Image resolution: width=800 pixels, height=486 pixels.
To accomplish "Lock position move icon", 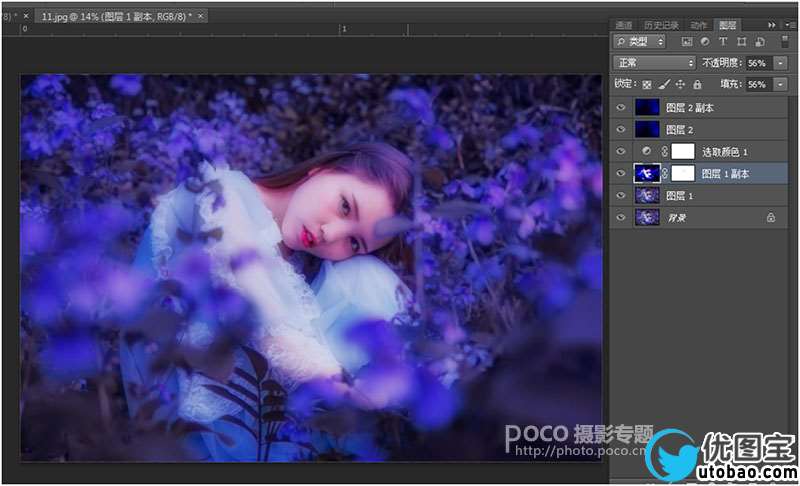I will click(680, 84).
